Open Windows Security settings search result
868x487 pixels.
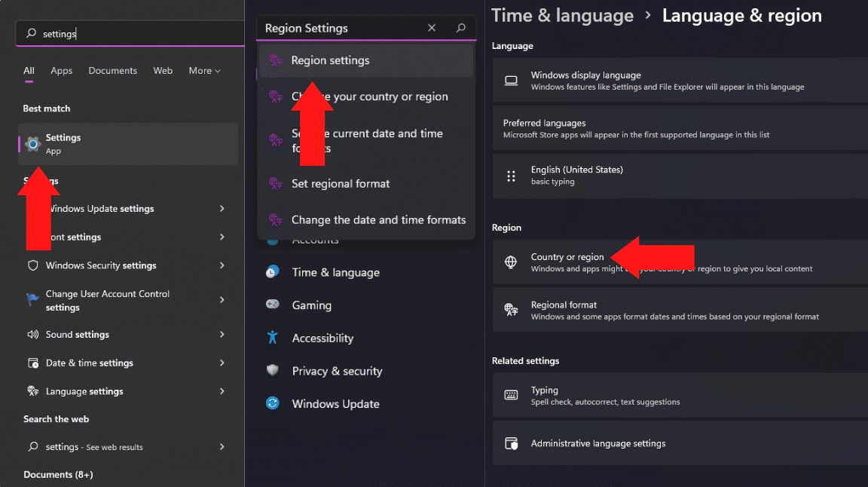[128, 265]
